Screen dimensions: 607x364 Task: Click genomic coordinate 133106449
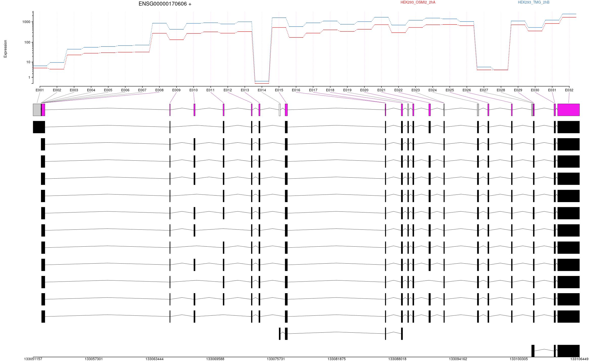coord(579,359)
